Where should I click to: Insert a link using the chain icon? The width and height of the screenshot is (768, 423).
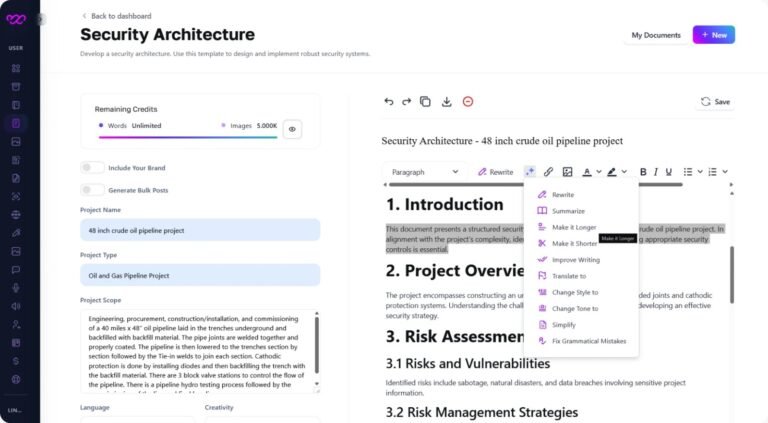(548, 172)
